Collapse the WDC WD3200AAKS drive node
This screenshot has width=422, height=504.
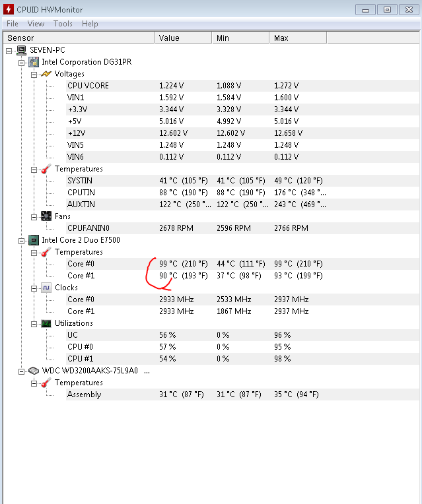tap(21, 371)
